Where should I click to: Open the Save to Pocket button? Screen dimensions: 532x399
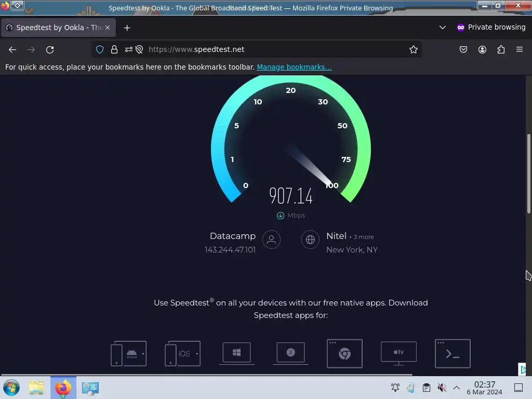[463, 49]
